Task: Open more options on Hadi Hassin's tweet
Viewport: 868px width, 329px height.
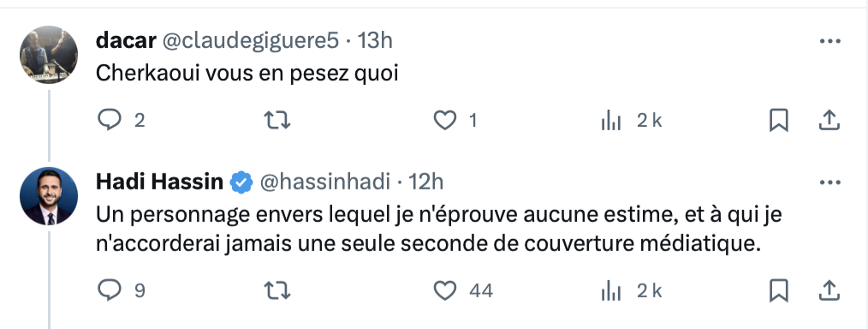Action: click(829, 182)
